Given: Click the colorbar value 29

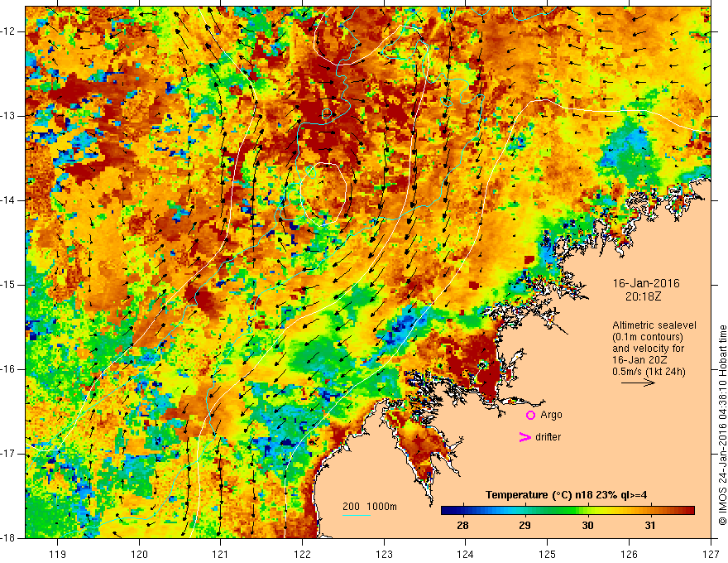Looking at the screenshot, I should (x=525, y=526).
